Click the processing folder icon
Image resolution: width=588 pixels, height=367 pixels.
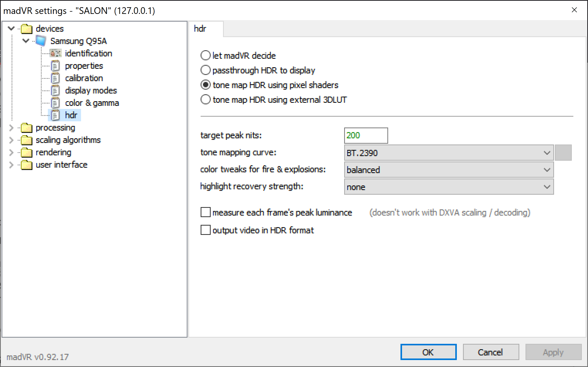[x=26, y=127]
